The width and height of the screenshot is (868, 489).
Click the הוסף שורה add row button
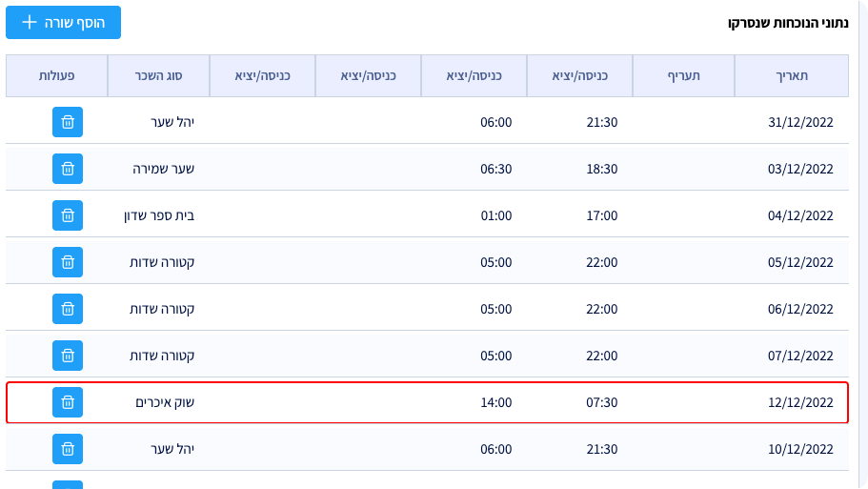[x=64, y=22]
